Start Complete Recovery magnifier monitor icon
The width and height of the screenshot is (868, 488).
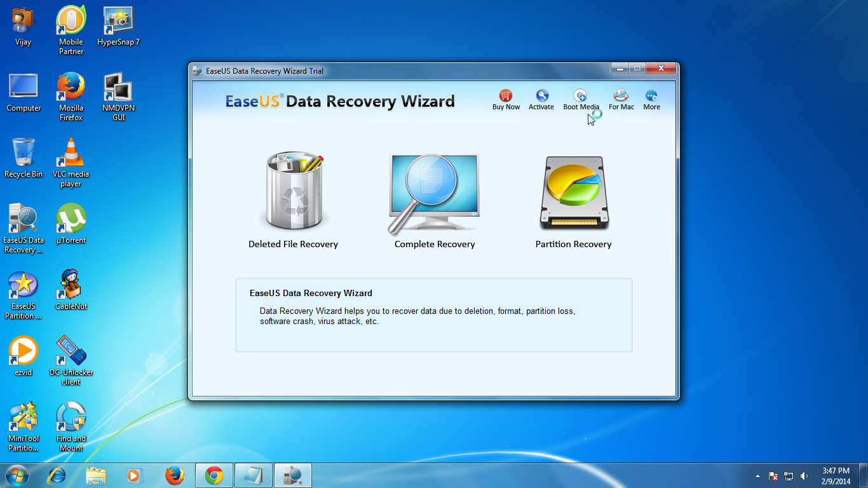pyautogui.click(x=434, y=194)
